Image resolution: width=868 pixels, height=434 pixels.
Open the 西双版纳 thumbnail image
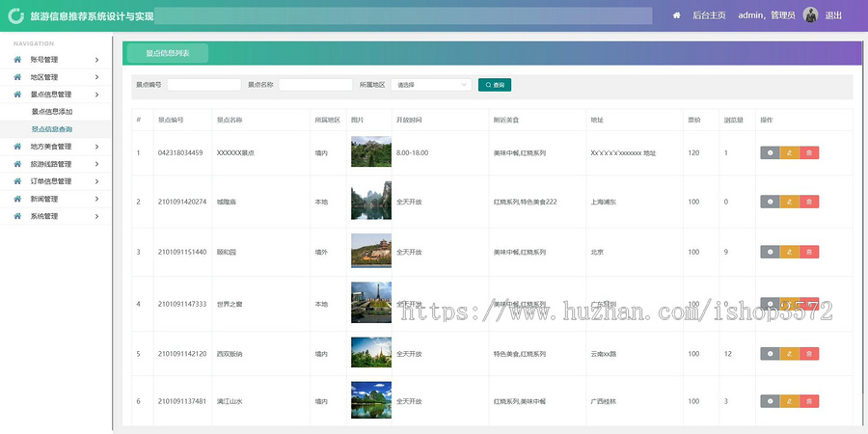point(371,352)
